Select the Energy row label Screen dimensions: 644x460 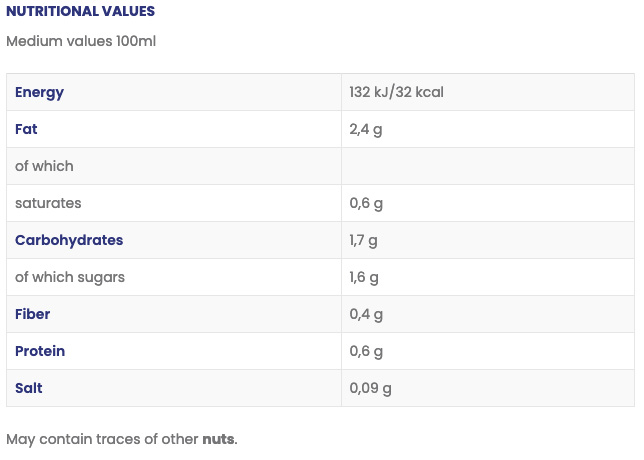pos(39,92)
